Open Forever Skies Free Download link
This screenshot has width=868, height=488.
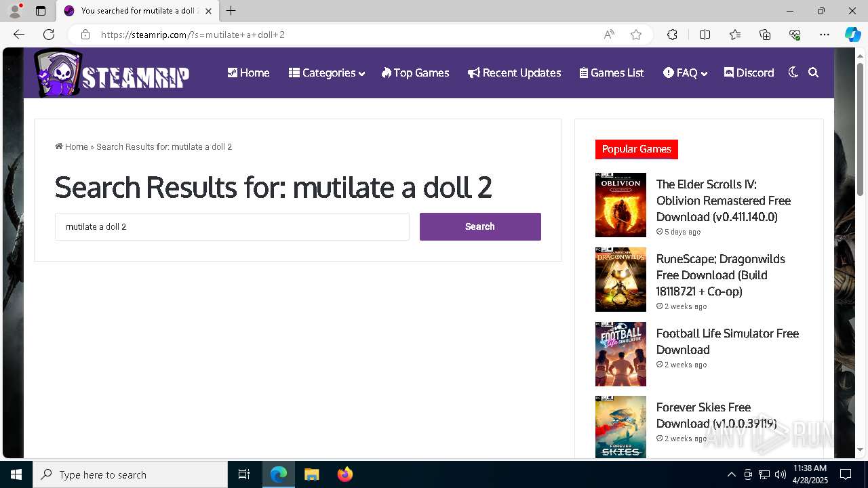tap(717, 415)
